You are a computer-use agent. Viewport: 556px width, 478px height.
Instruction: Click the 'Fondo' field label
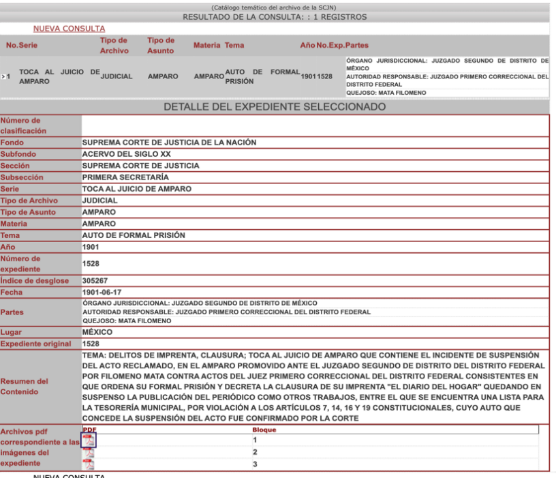point(12,143)
